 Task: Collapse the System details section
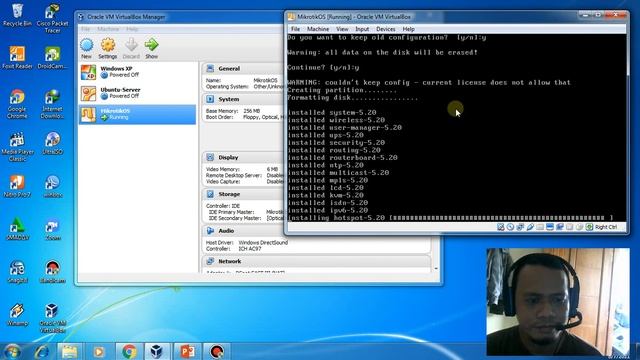point(210,99)
